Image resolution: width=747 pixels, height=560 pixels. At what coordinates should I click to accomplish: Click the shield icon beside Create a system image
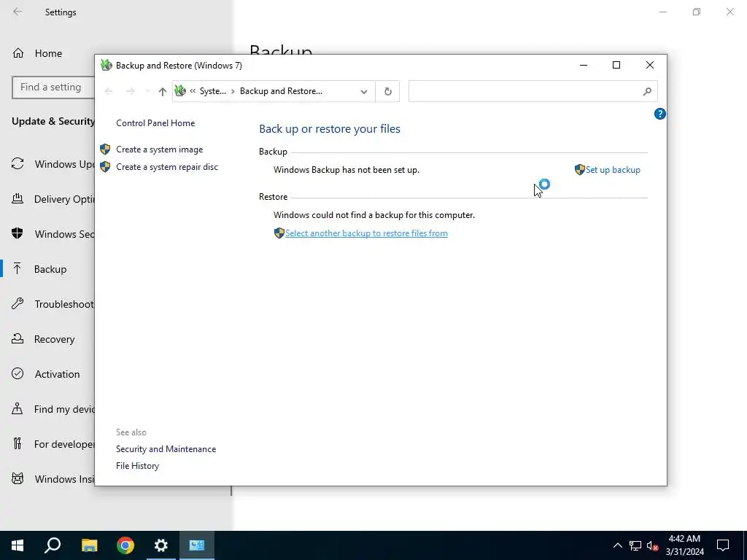pyautogui.click(x=105, y=149)
